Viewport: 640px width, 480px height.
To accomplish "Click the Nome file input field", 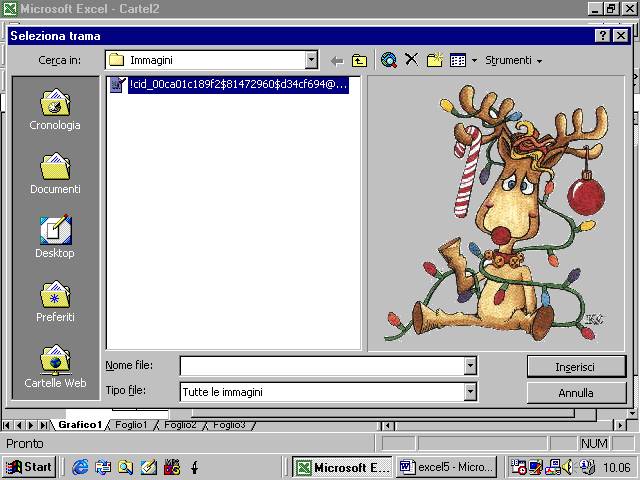I will [x=322, y=366].
